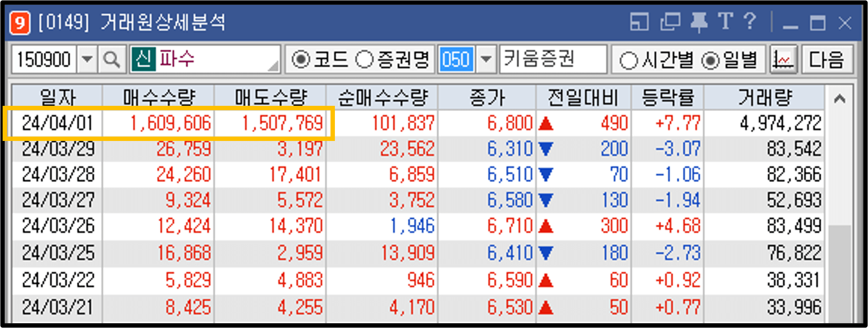Screen dimensions: 868x328
Task: Click sell quantity value 14,370
Action: click(x=296, y=226)
